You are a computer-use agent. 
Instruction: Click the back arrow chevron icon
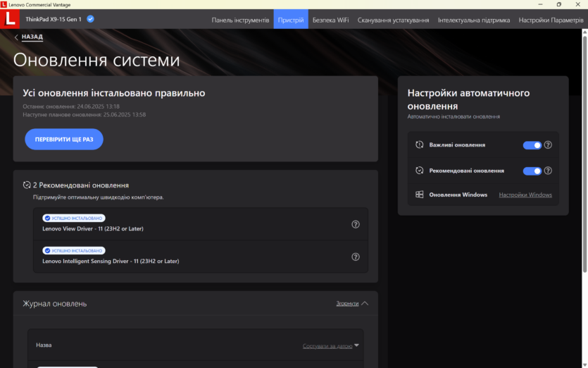(x=16, y=37)
